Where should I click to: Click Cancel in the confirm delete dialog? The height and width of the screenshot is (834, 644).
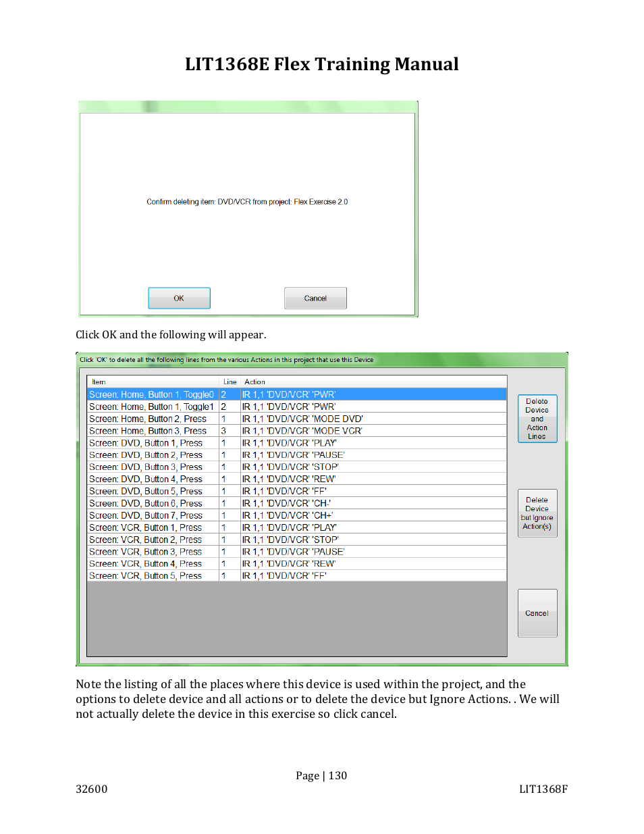(315, 298)
